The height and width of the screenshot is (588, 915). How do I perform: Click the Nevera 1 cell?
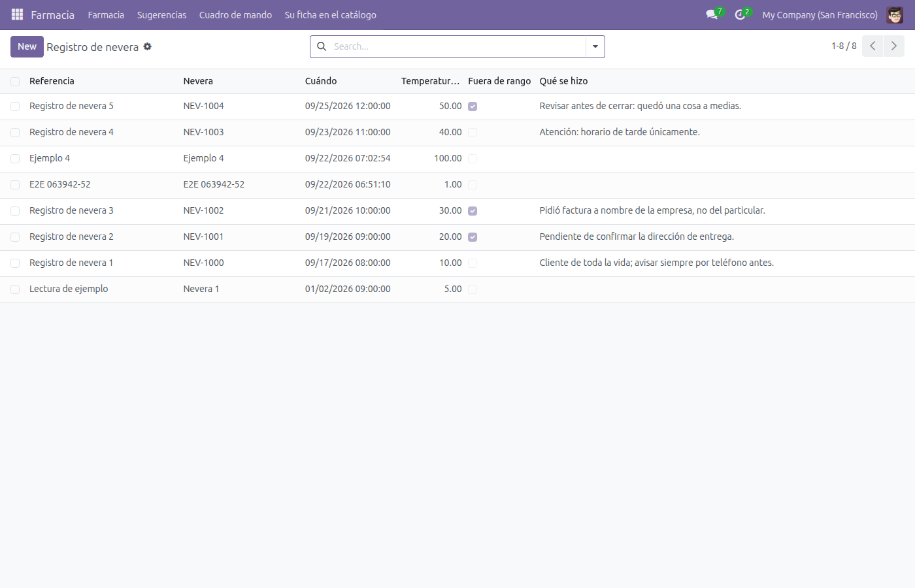tap(201, 289)
